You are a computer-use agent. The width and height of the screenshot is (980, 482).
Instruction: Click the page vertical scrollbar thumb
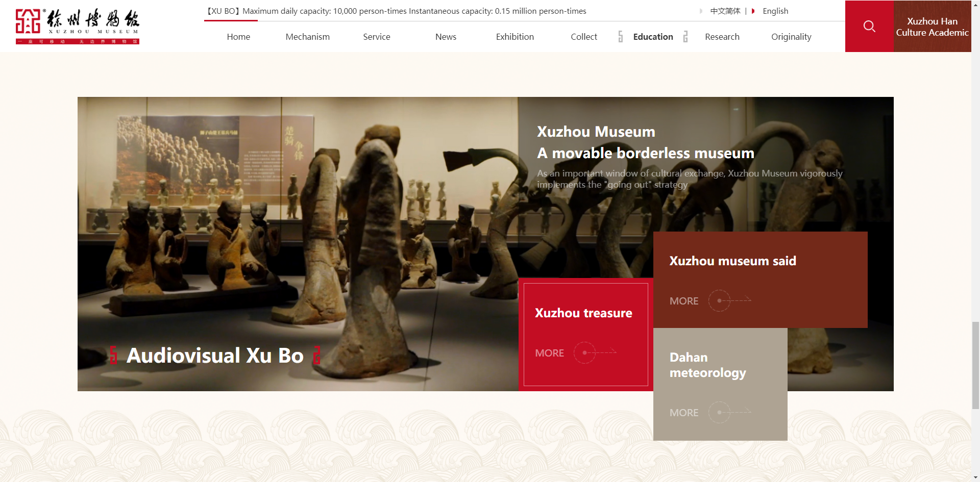click(975, 365)
